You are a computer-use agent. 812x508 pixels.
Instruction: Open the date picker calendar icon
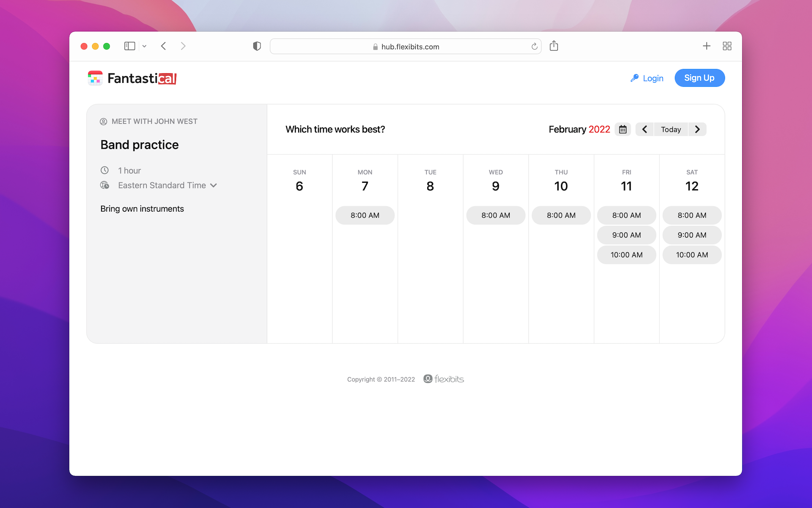pyautogui.click(x=623, y=130)
